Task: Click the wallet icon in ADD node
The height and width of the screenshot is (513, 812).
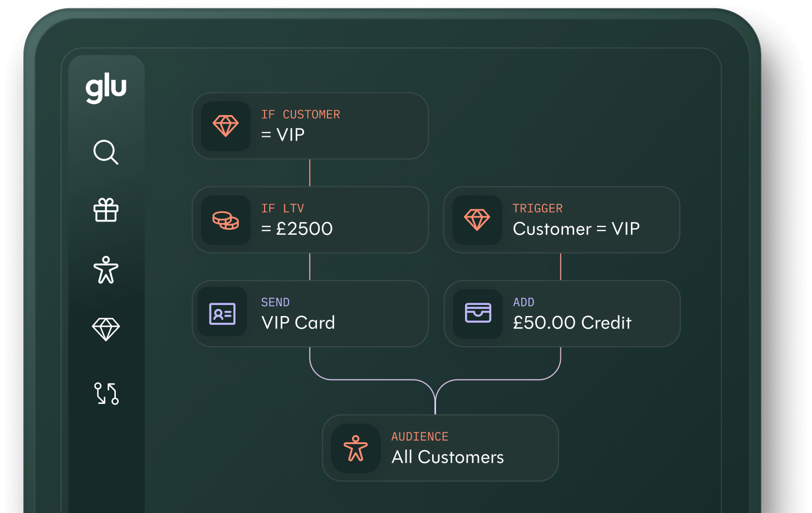Action: [478, 314]
